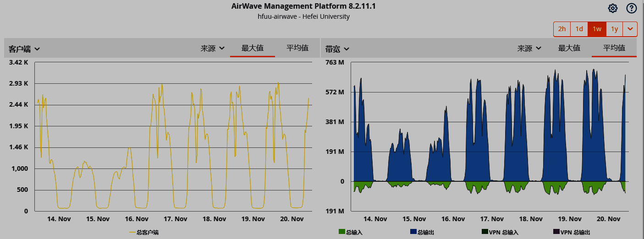Image resolution: width=644 pixels, height=239 pixels.
Task: Toggle the VPN 总输出 legend series
Action: (572, 233)
